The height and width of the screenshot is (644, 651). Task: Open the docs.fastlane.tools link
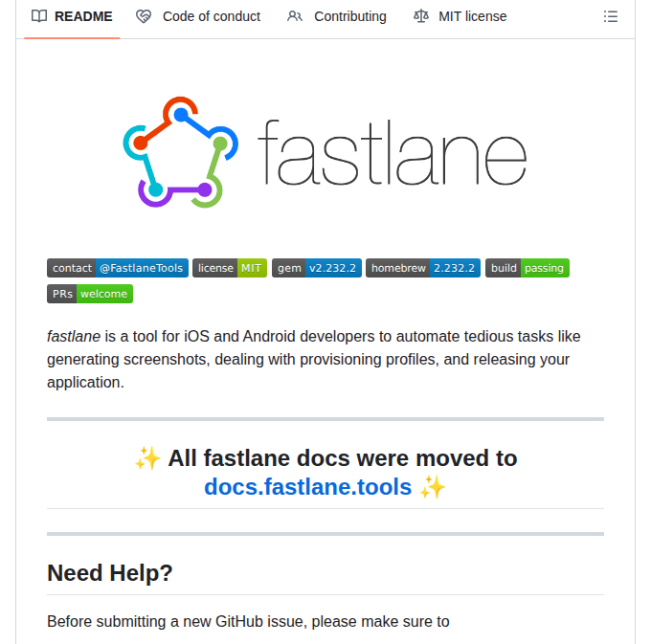307,487
